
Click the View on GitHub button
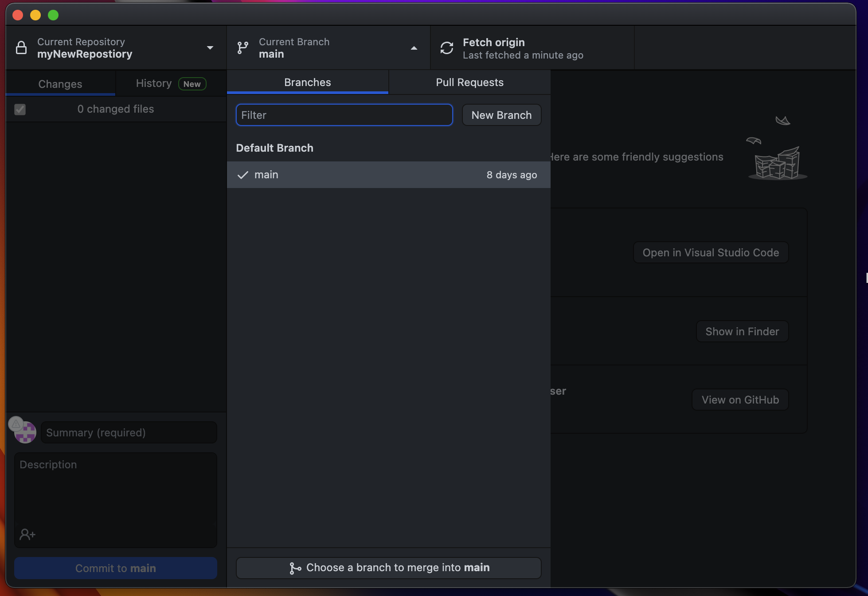coord(740,400)
